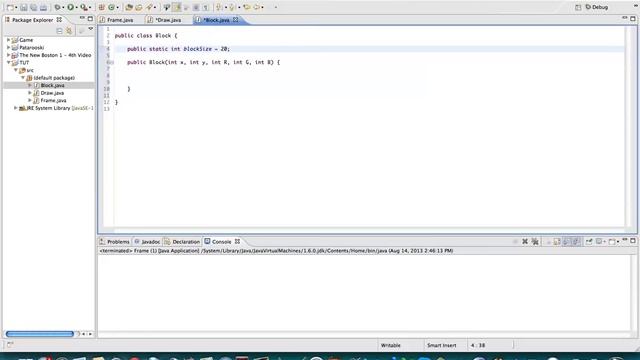Jump to Last Edit Location icon
The image size is (640, 360).
pos(247,7)
